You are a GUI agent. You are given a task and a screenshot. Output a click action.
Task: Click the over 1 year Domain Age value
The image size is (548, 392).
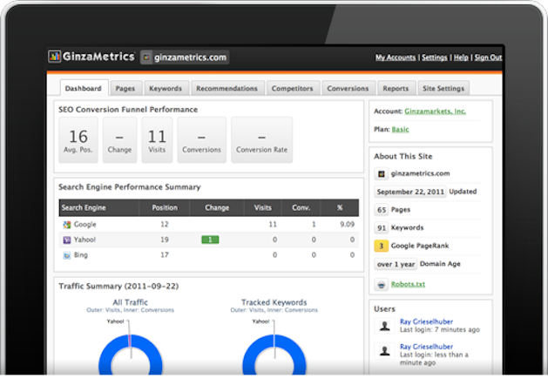396,264
